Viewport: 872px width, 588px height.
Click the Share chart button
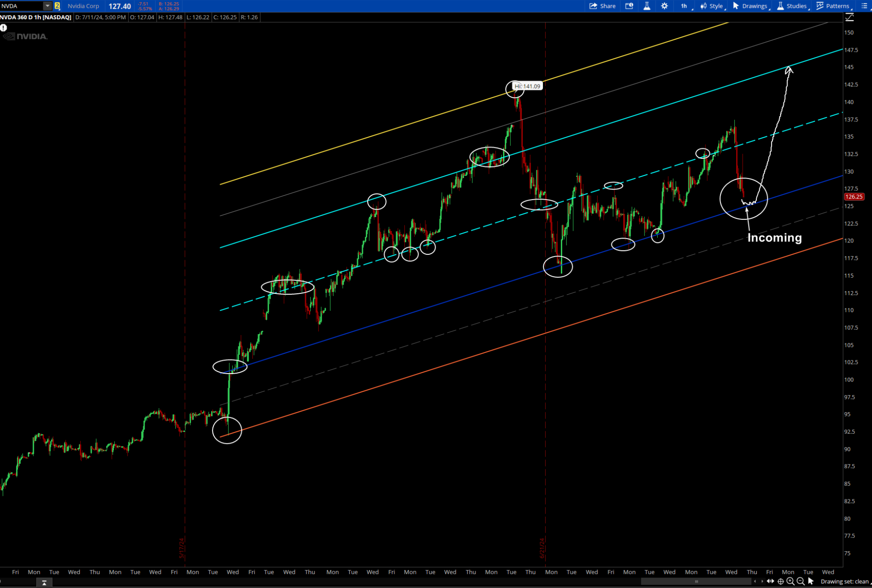pyautogui.click(x=602, y=6)
